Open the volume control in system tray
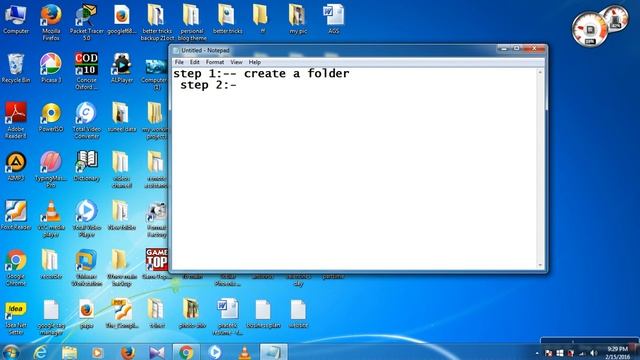 click(593, 353)
